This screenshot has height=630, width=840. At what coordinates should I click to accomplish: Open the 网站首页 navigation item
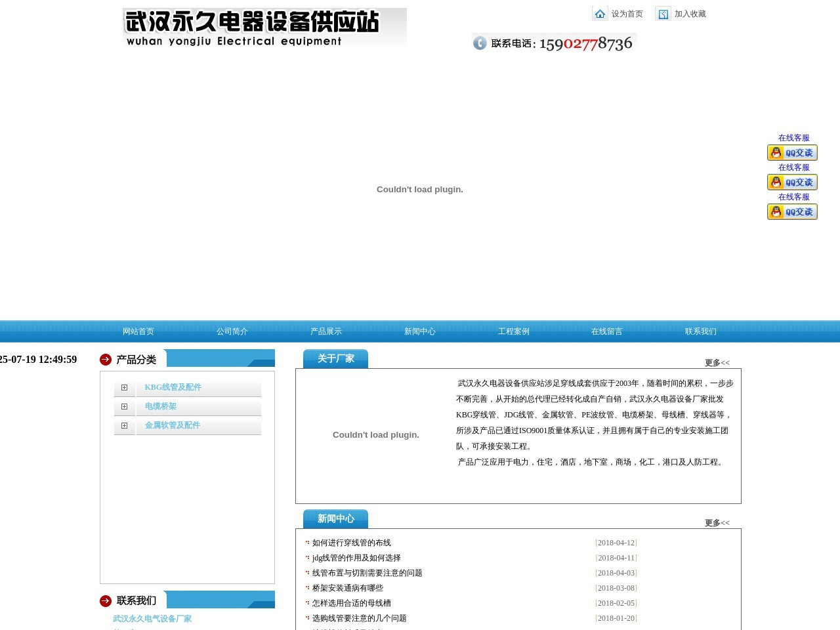[138, 331]
